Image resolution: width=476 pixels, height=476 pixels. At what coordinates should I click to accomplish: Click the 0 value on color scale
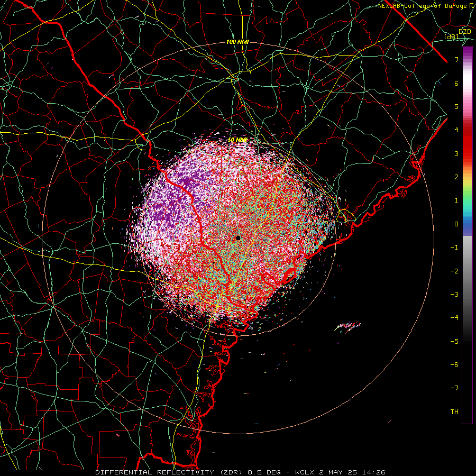(x=456, y=224)
